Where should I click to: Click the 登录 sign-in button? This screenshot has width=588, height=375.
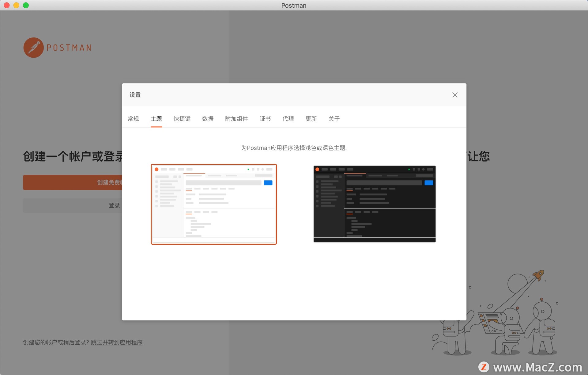(x=73, y=205)
